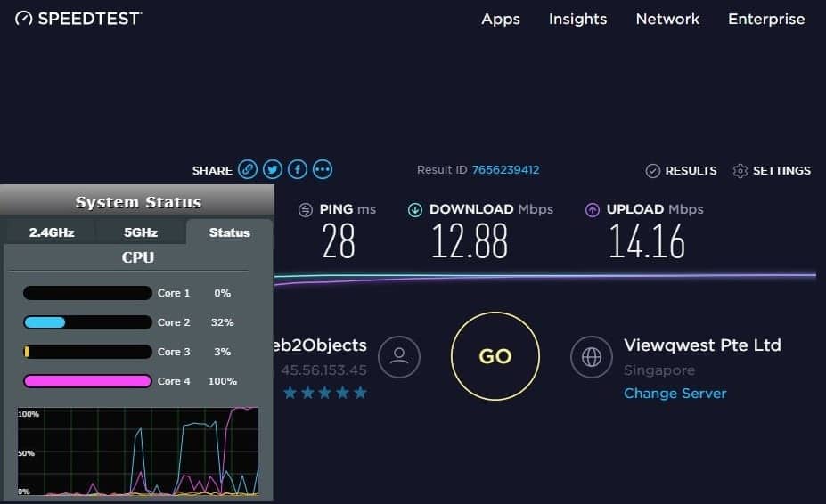Open the Insights menu
826x504 pixels.
click(x=578, y=19)
